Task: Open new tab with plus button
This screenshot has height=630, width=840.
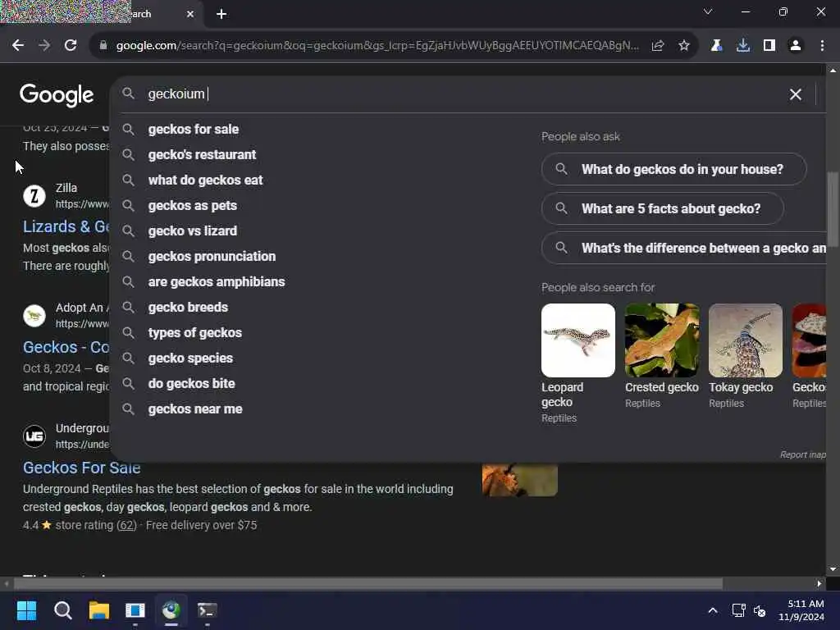Action: pos(221,14)
